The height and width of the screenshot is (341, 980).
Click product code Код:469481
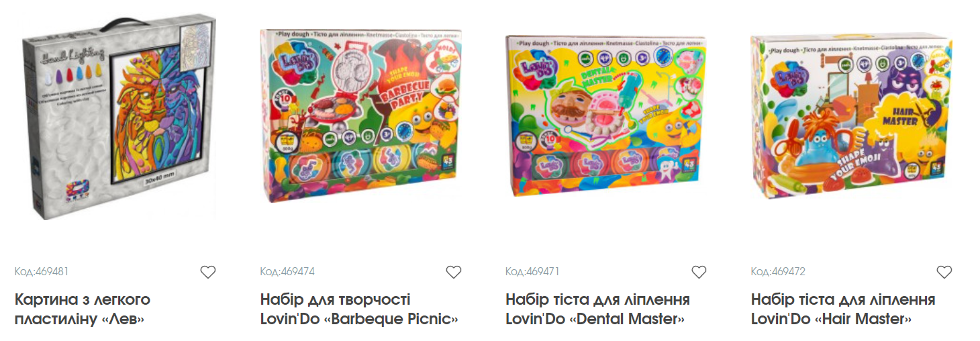pyautogui.click(x=42, y=272)
